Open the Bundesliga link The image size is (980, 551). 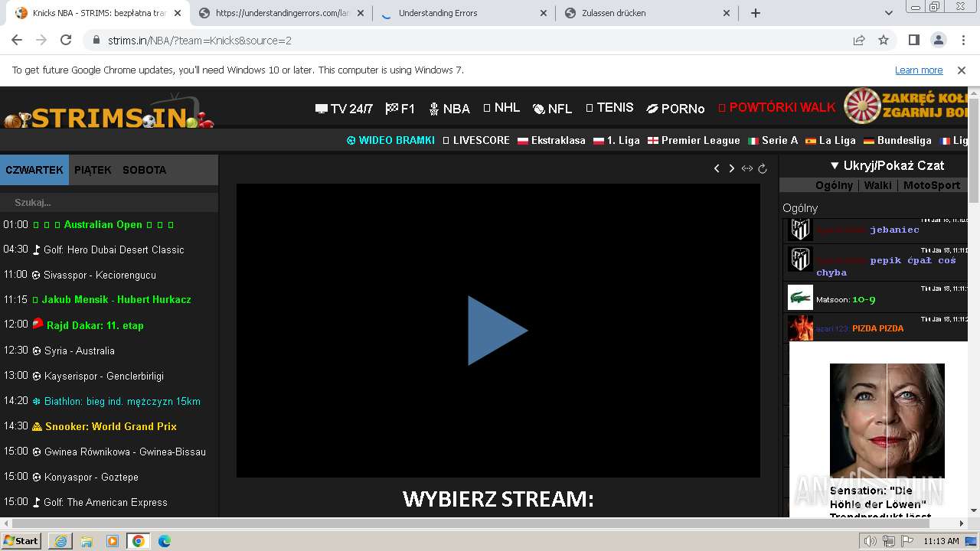coord(897,140)
